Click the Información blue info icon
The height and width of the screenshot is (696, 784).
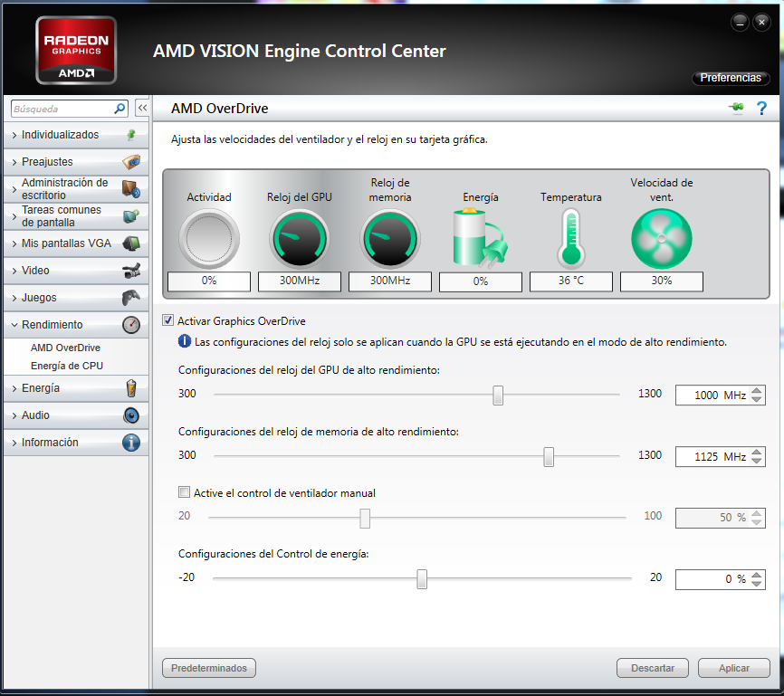coord(131,443)
